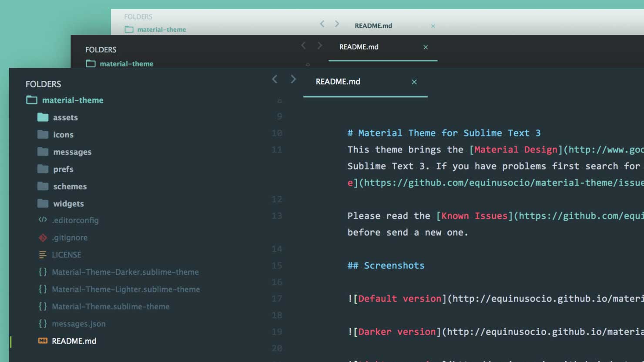Go to previous tab arrow in front window
The image size is (644, 362).
tap(275, 79)
